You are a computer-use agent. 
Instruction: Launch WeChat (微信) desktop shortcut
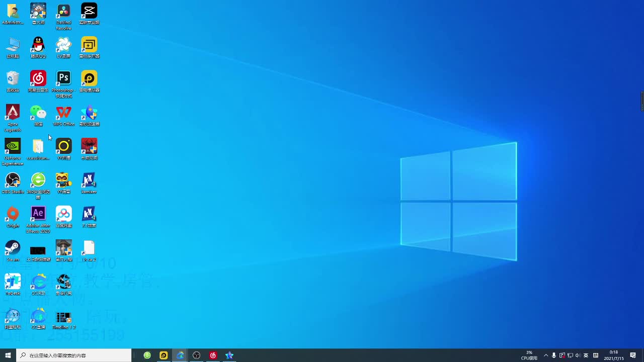[38, 115]
